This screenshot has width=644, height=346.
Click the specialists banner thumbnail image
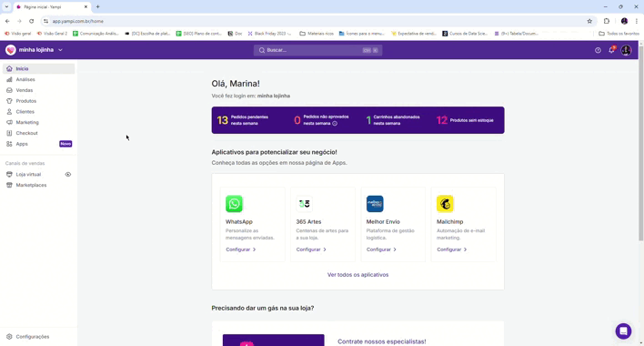[274, 341]
